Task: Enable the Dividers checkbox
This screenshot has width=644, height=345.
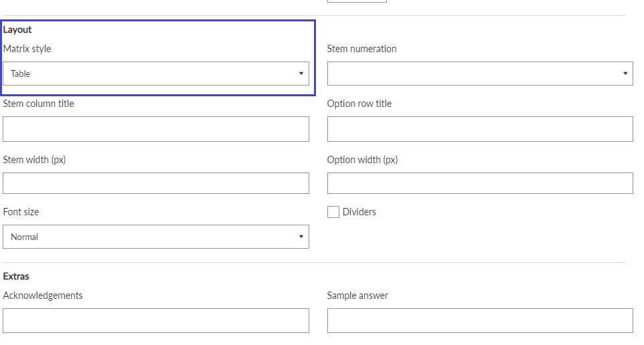Action: click(333, 212)
